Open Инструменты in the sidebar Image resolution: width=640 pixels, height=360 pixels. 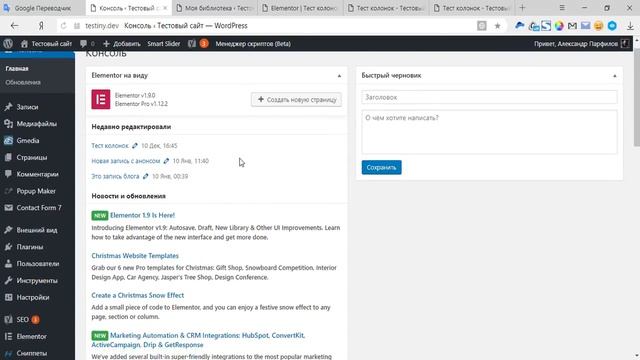tap(37, 281)
